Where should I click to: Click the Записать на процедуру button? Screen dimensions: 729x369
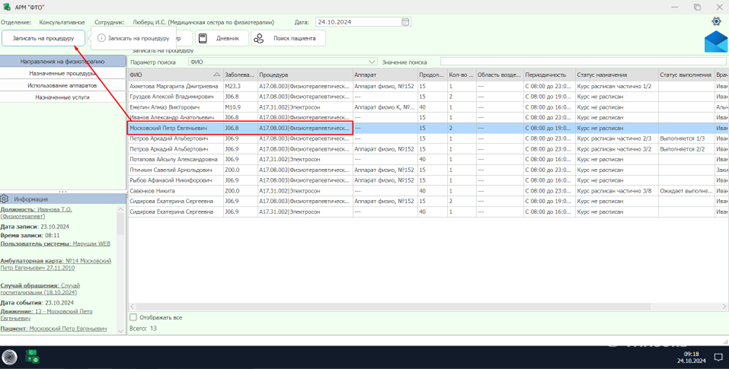(43, 39)
